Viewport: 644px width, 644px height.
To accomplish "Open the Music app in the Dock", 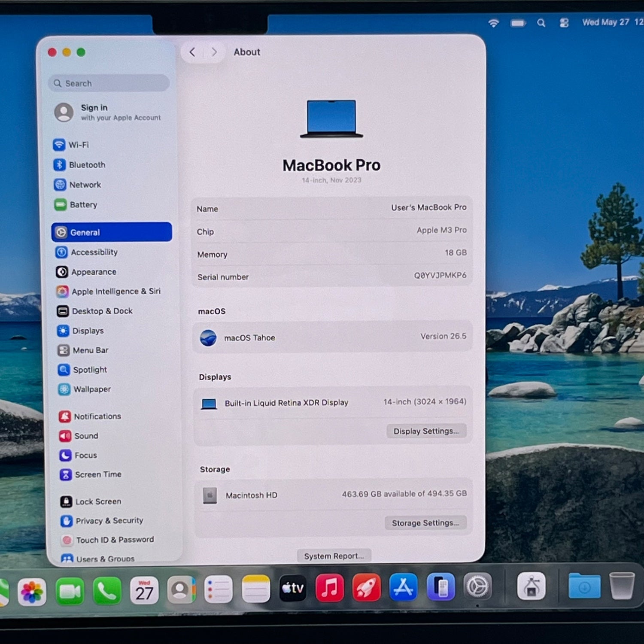I will [x=330, y=588].
